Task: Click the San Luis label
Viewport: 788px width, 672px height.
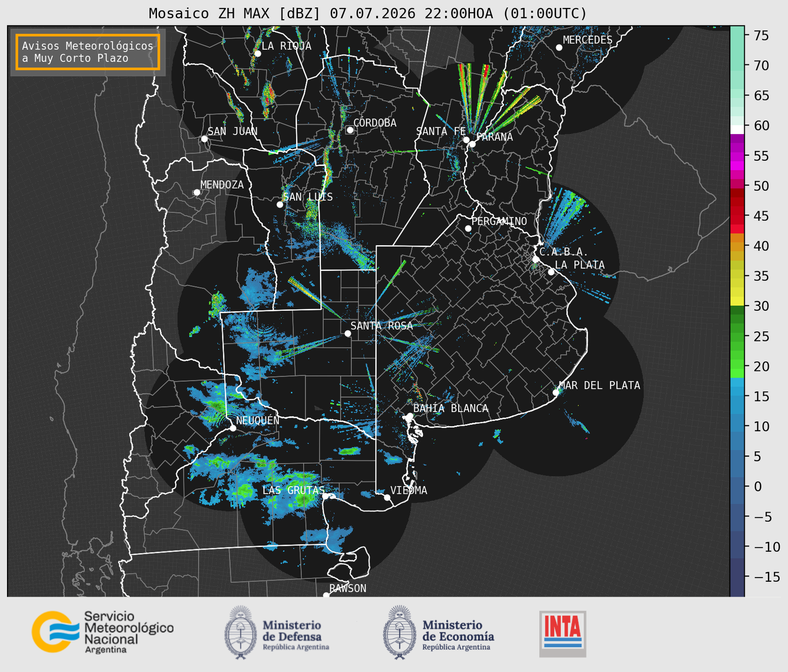Action: pyautogui.click(x=308, y=197)
